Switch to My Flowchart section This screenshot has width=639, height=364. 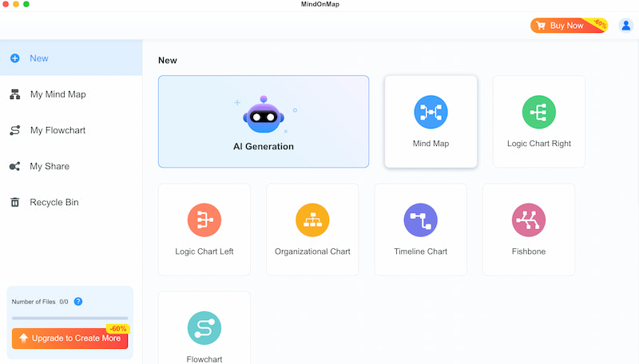point(71,130)
